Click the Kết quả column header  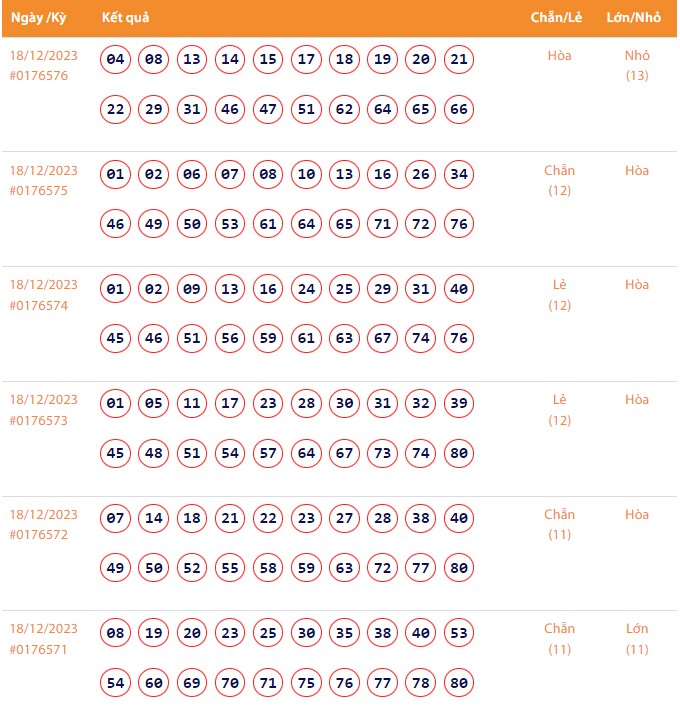(x=126, y=19)
